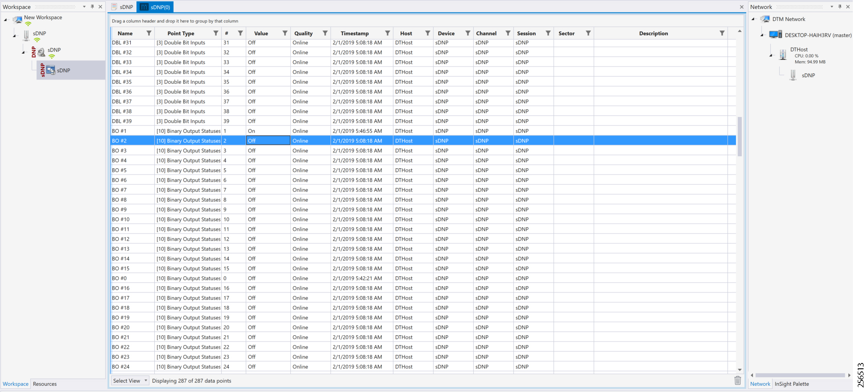Select the BO #0 row
The width and height of the screenshot is (868, 392).
coord(423,278)
